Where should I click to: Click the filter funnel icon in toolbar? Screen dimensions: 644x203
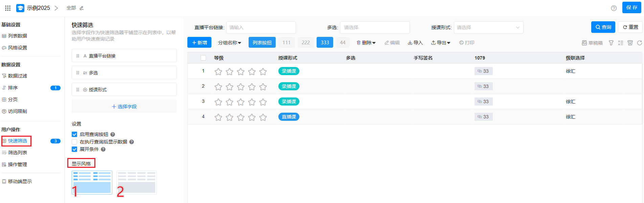pos(611,43)
